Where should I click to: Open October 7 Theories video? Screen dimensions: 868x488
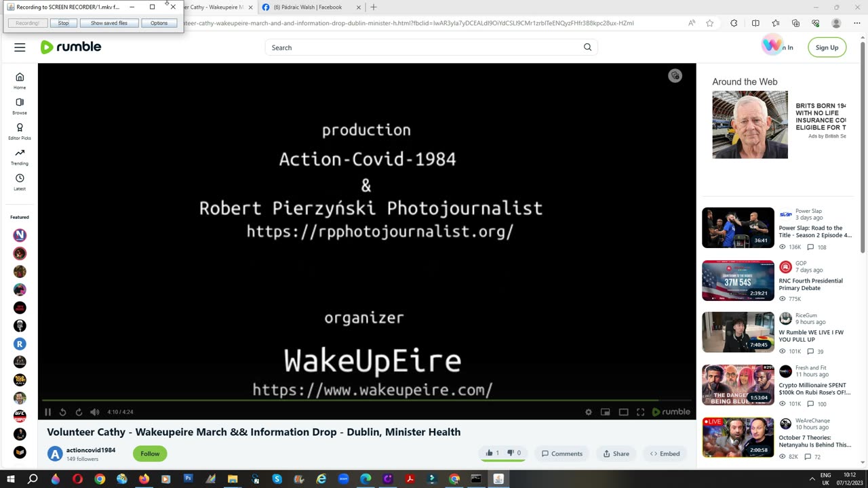coord(814,441)
